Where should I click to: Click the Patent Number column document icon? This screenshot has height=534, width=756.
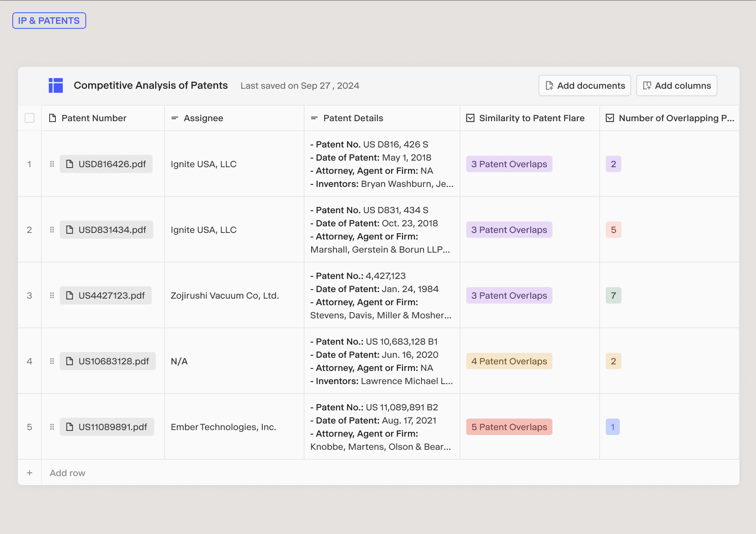pyautogui.click(x=53, y=118)
